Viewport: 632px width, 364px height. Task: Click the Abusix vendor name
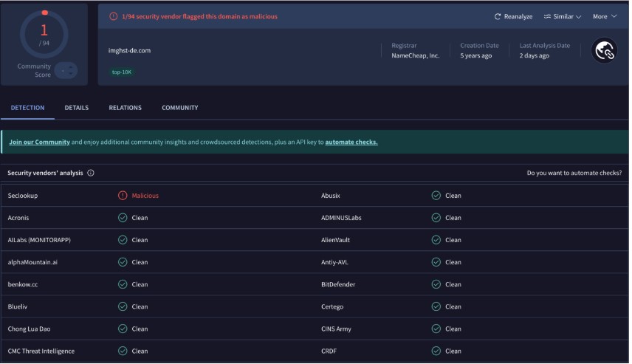(x=332, y=196)
